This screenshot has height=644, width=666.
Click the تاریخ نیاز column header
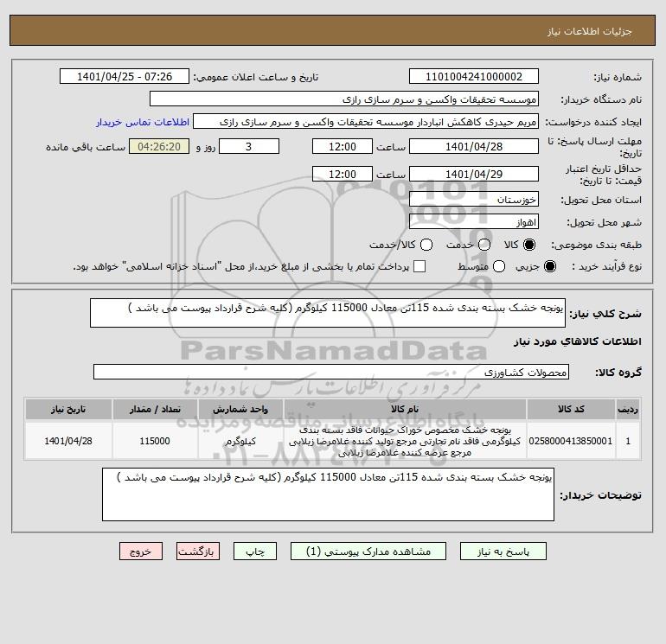coord(68,409)
